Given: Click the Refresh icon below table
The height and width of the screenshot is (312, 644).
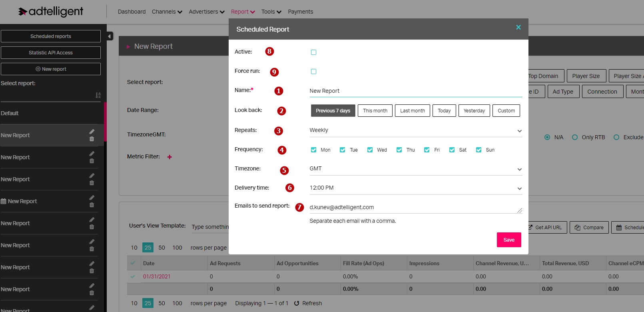Looking at the screenshot, I should [297, 303].
